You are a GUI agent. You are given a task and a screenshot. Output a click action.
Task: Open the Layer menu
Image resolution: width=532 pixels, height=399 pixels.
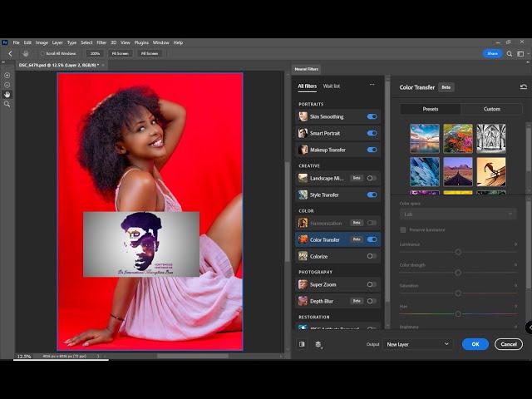pyautogui.click(x=57, y=42)
